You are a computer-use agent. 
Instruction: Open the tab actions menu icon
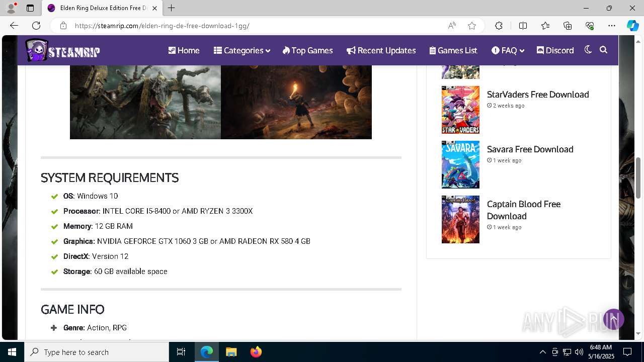click(x=30, y=8)
